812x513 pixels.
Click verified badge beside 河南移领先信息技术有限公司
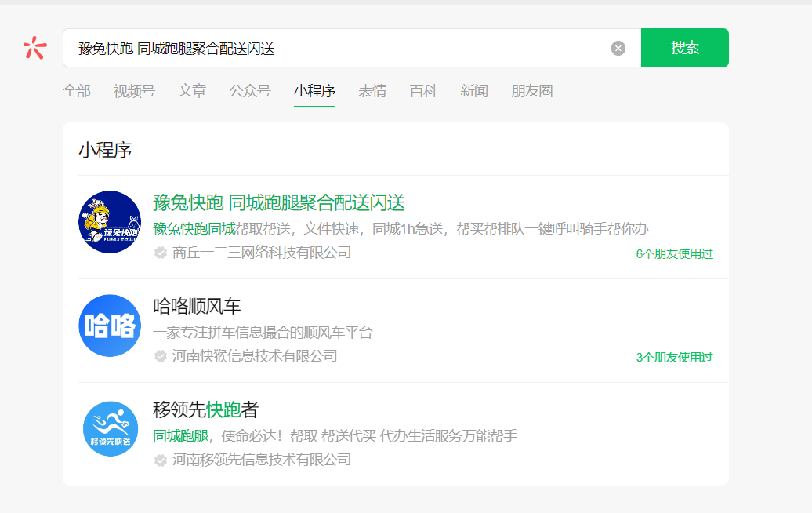(161, 460)
